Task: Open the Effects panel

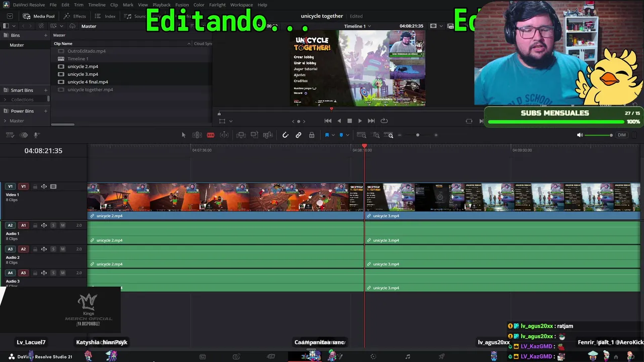Action: (x=74, y=16)
